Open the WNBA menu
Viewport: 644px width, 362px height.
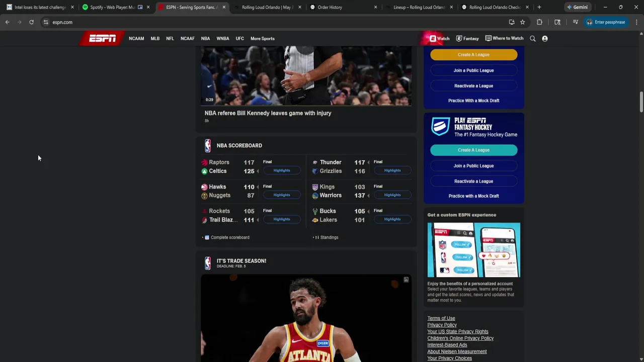pyautogui.click(x=223, y=39)
